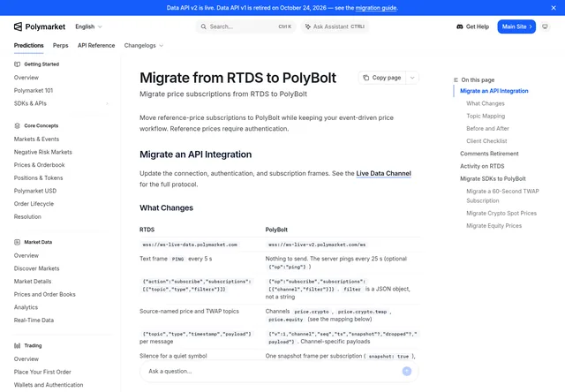The width and height of the screenshot is (565, 392).
Task: Jump to Migrate SDKs to PolyBolt section
Action: click(x=493, y=178)
